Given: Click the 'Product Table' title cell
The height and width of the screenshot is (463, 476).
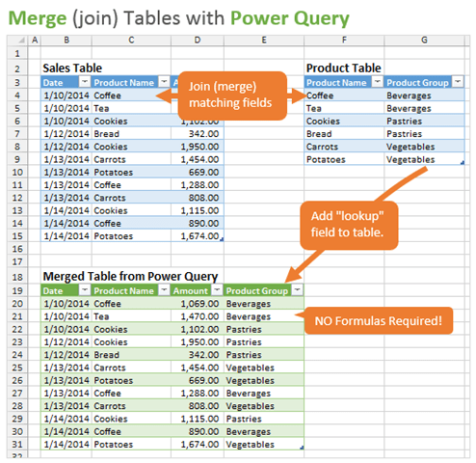Looking at the screenshot, I should 343,68.
